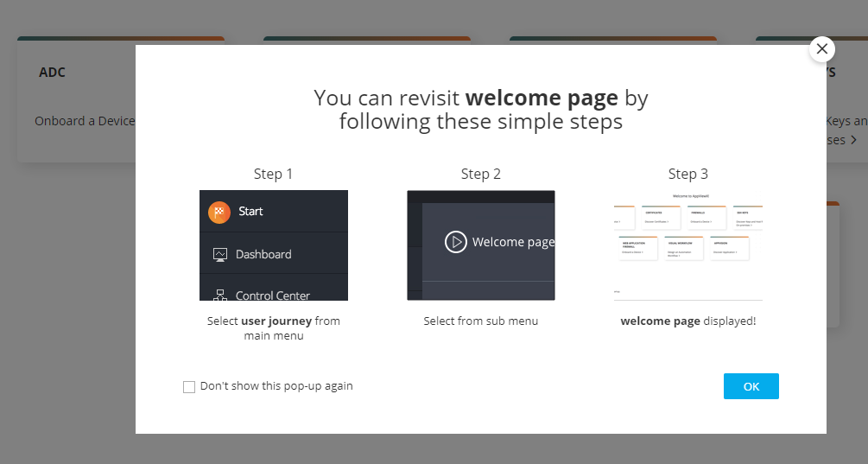This screenshot has height=464, width=868.
Task: Tick the "Don't show this pop-up again" checkbox
Action: pos(189,387)
